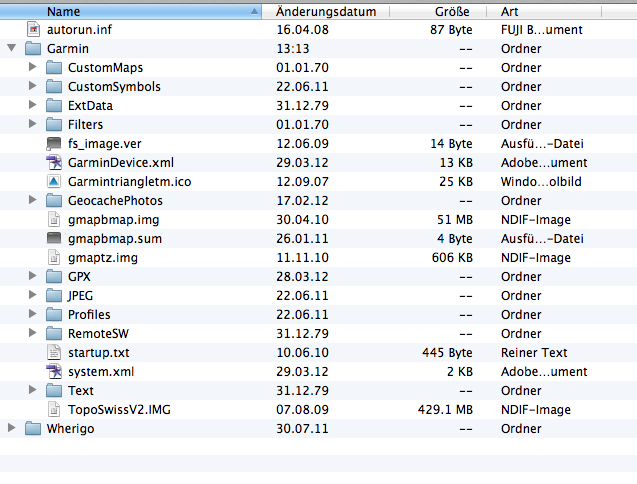
Task: Select the system.xml file name
Action: (101, 372)
